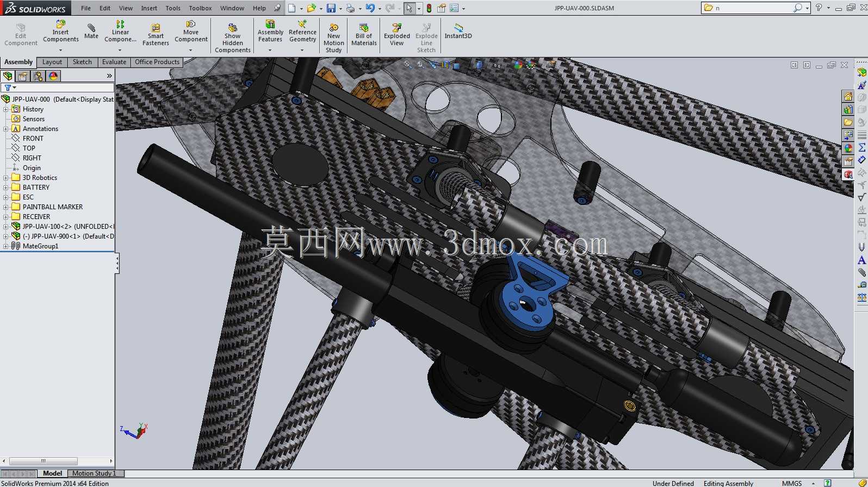Expand the Linear Component Pattern dropdown arrow
Viewport: 868px width, 487px height.
[x=120, y=50]
